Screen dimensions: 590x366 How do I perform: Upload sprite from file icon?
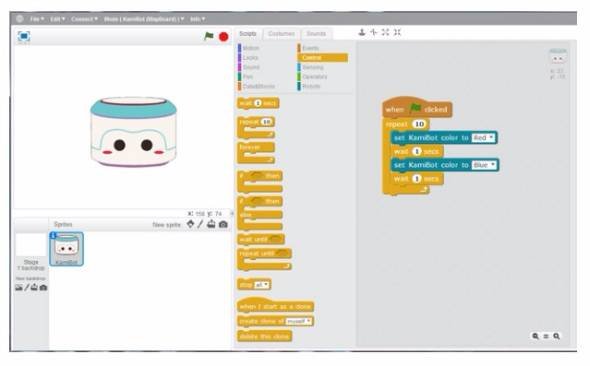click(211, 224)
